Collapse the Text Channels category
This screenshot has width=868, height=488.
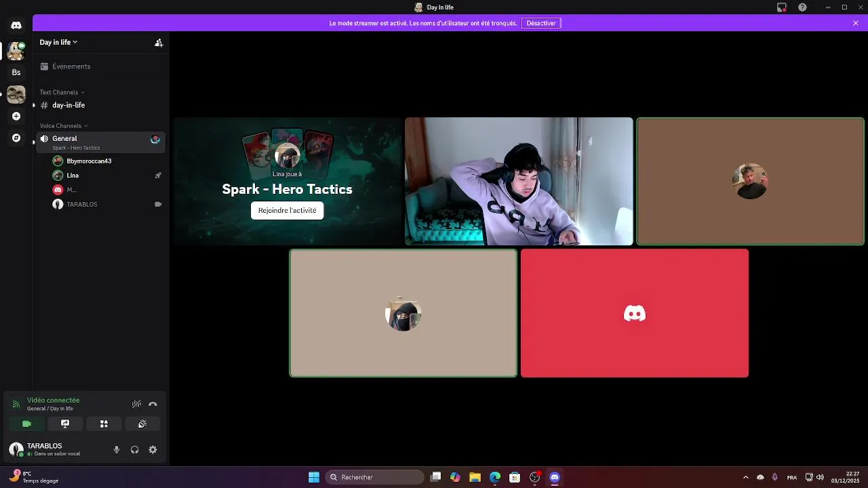(62, 92)
